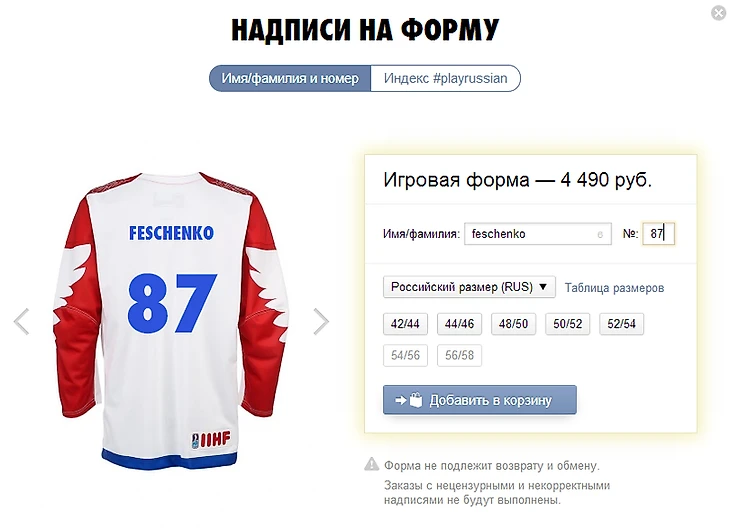Open Российский размер (RUS) dropdown

[469, 287]
